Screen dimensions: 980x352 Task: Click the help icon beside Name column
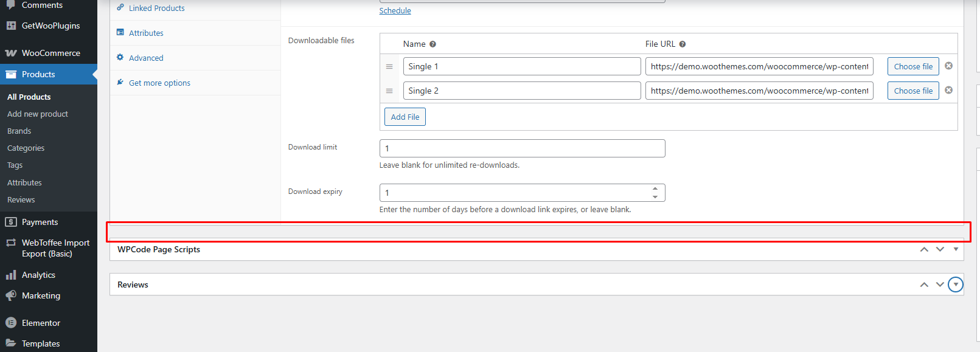click(x=433, y=44)
